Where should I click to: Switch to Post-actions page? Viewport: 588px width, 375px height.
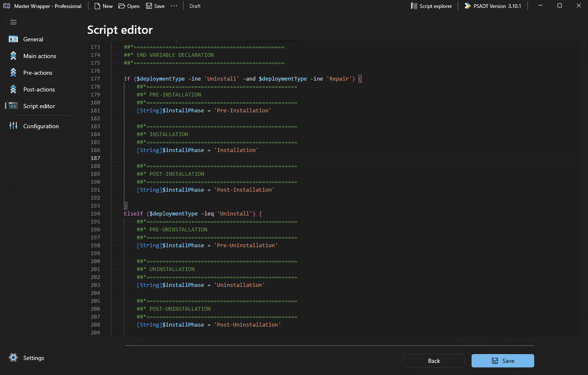37,89
